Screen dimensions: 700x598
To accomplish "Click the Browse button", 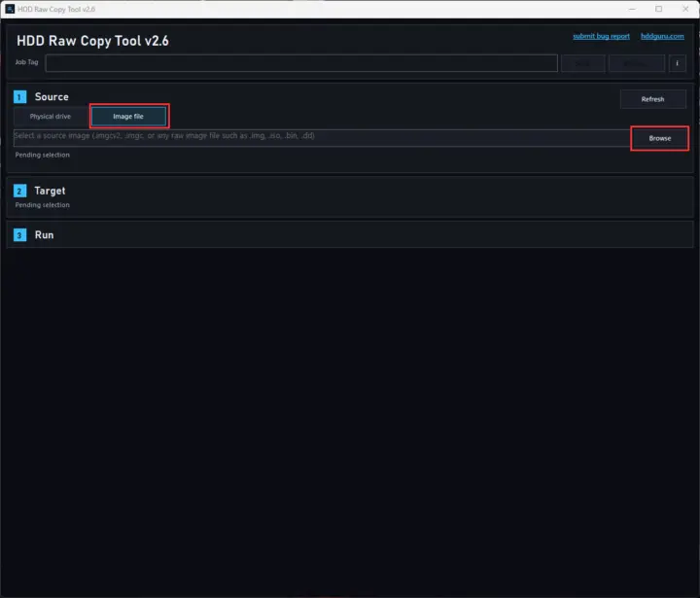I will (x=659, y=138).
